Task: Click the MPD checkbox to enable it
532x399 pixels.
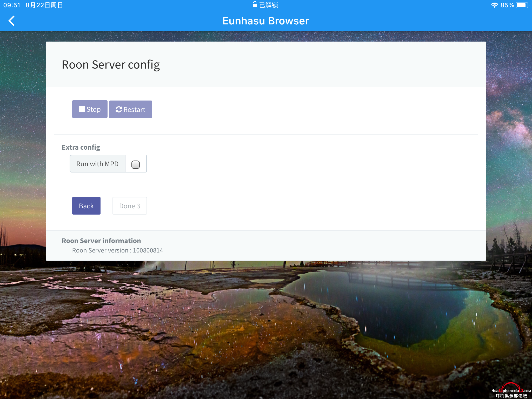Action: coord(136,163)
